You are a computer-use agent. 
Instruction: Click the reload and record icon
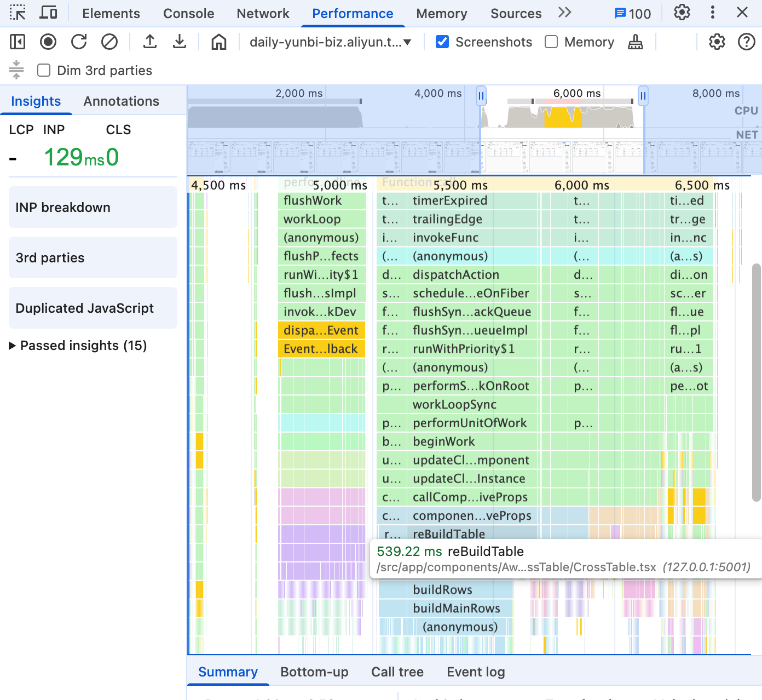click(79, 42)
